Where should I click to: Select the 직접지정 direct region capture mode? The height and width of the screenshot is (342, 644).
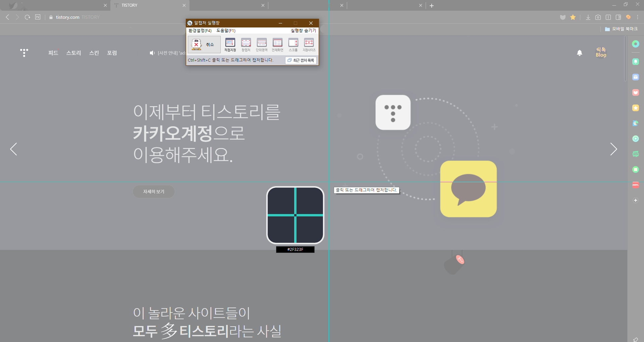point(230,44)
